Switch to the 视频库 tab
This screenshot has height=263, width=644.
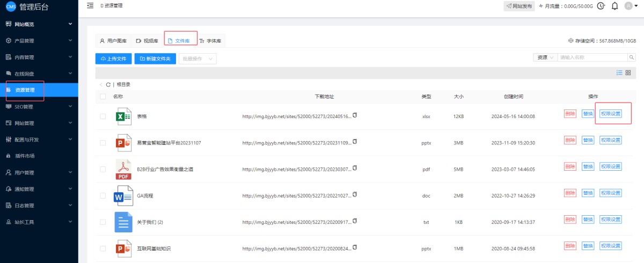pyautogui.click(x=147, y=41)
